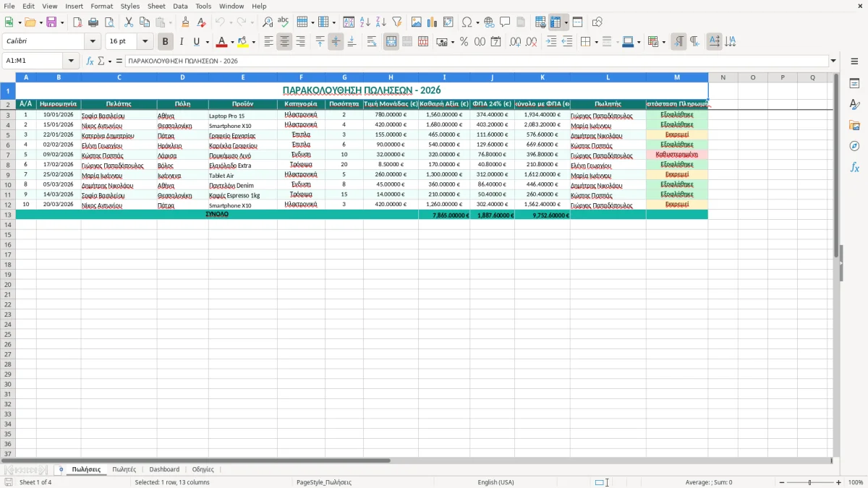The height and width of the screenshot is (488, 868).
Task: Click the Save document icon
Action: click(51, 22)
